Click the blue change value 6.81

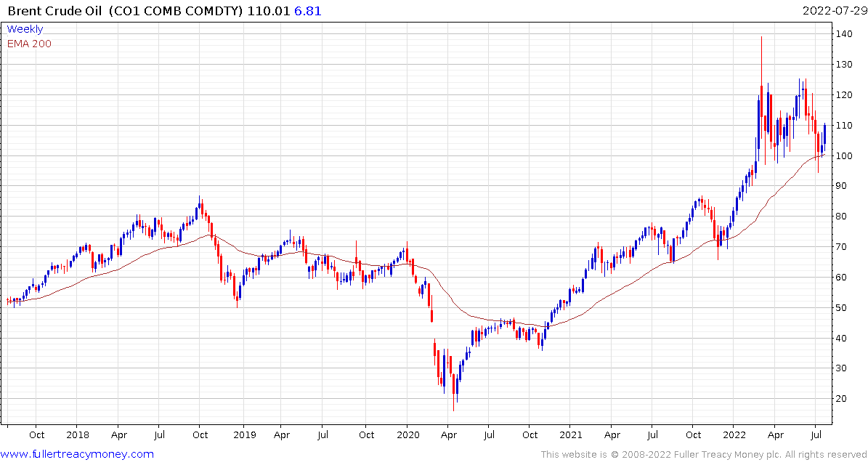(x=308, y=11)
